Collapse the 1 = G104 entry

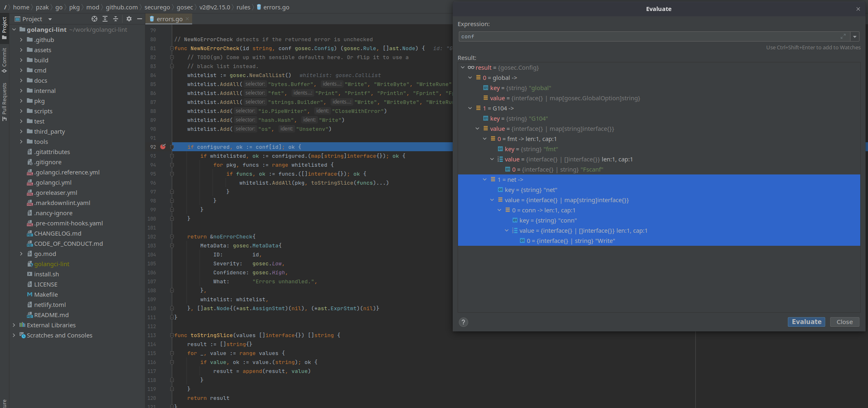pyautogui.click(x=470, y=108)
